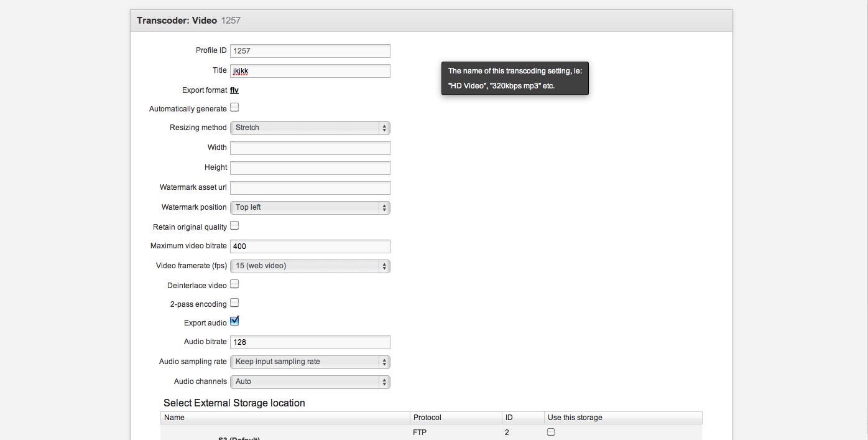868x440 pixels.
Task: Enable the Automatically generate checkbox
Action: (234, 108)
